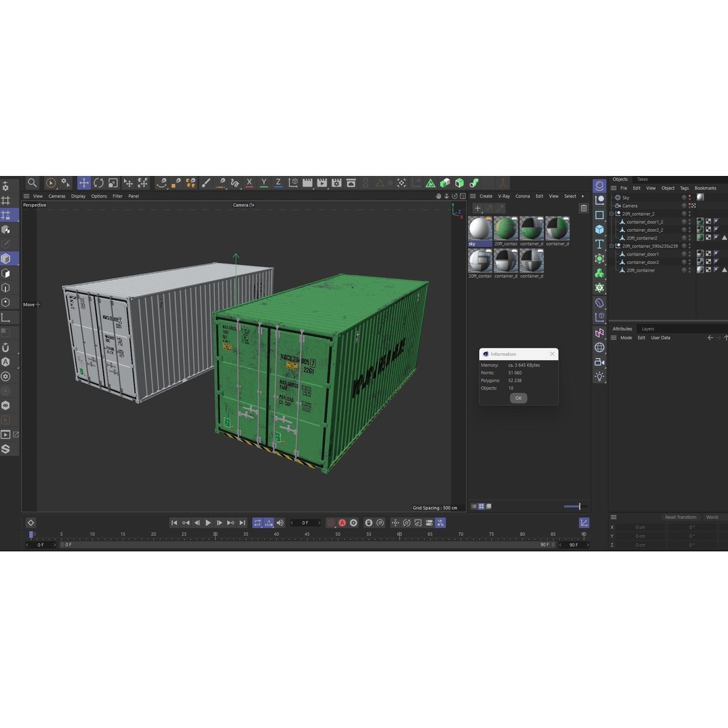Open viewport Cameras menu

click(x=57, y=196)
